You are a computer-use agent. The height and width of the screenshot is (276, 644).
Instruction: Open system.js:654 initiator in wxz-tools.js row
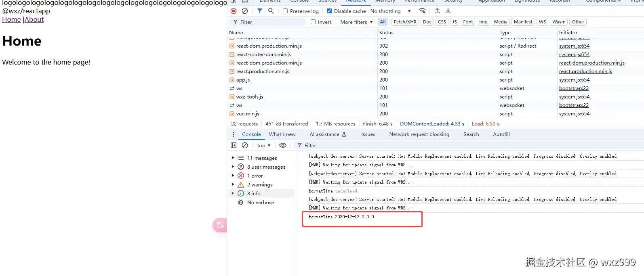pos(574,97)
